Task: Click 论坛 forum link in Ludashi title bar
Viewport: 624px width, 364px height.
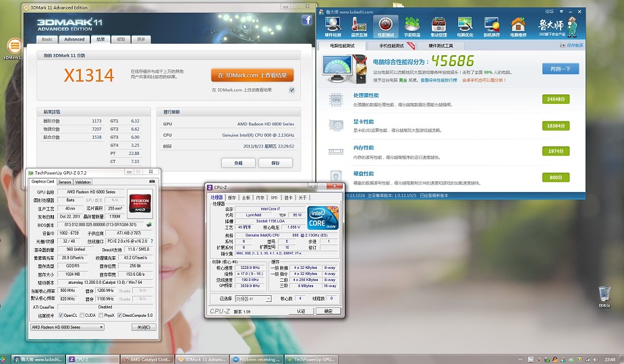Action: [550, 11]
